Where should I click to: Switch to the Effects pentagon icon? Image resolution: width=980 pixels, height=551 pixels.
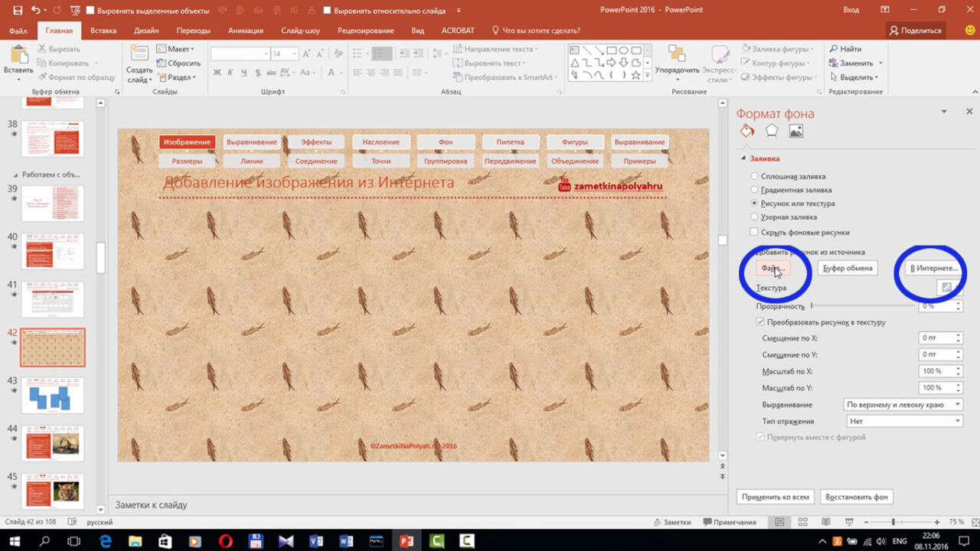(x=771, y=131)
